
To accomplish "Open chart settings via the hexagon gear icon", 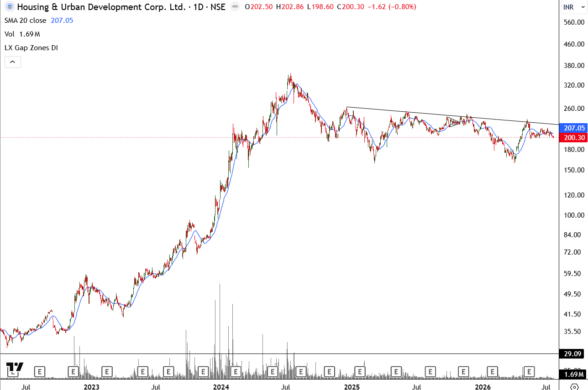I will (x=574, y=387).
